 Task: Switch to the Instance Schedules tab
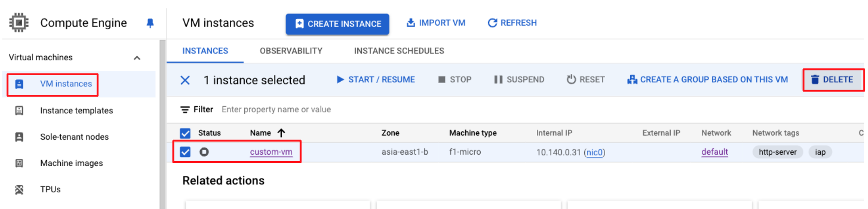point(399,51)
